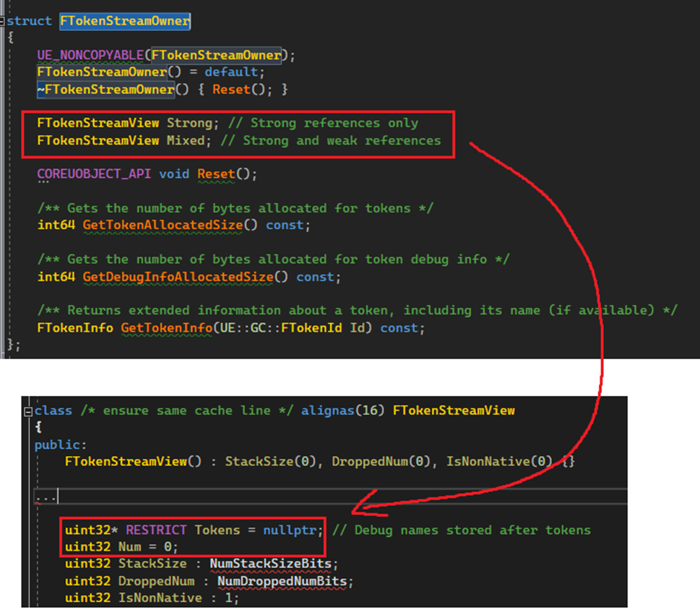Viewport: 700px width, 615px height.
Task: Click the nullptr value
Action: tap(290, 530)
